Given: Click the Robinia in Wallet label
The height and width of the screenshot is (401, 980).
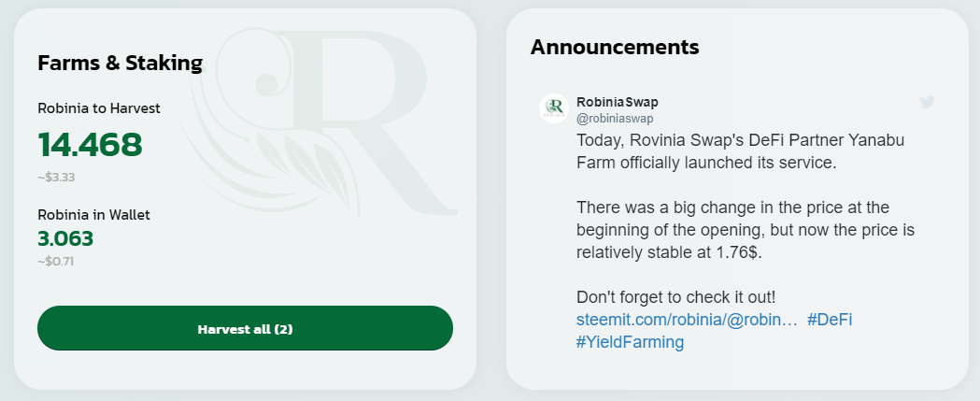Looking at the screenshot, I should pyautogui.click(x=93, y=214).
